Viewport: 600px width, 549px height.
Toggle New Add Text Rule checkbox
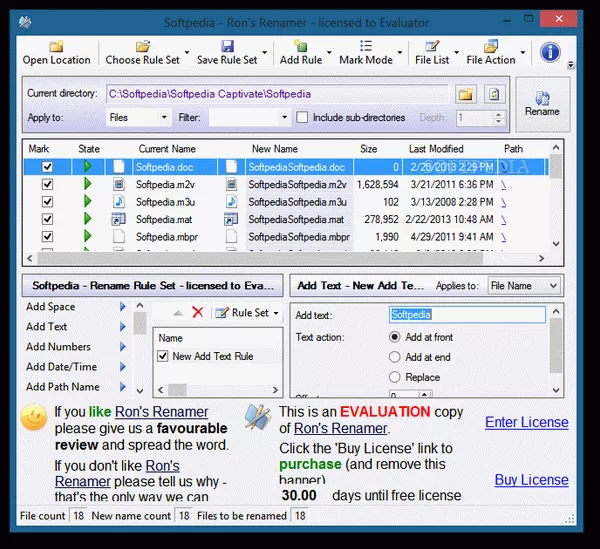click(x=163, y=356)
